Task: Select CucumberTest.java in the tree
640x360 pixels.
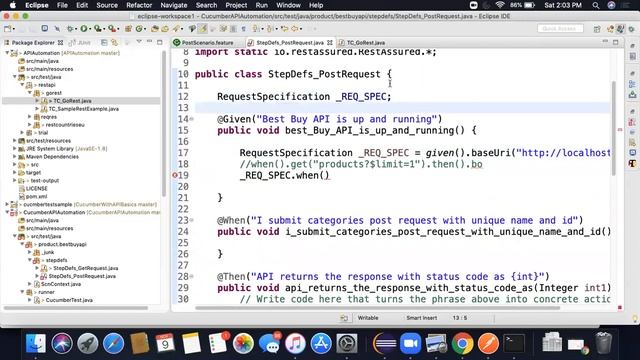Action: [x=69, y=300]
